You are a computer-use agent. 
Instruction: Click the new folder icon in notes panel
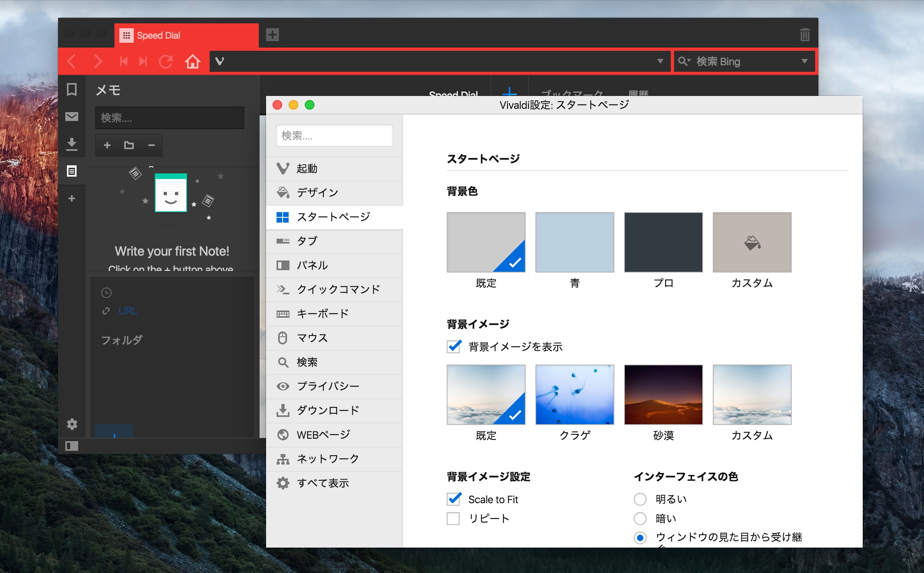click(129, 145)
